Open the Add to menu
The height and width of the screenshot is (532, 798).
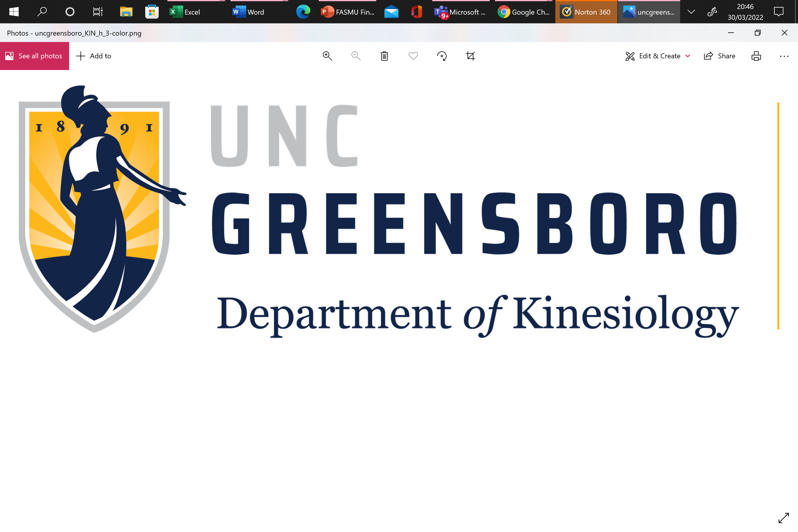point(94,56)
